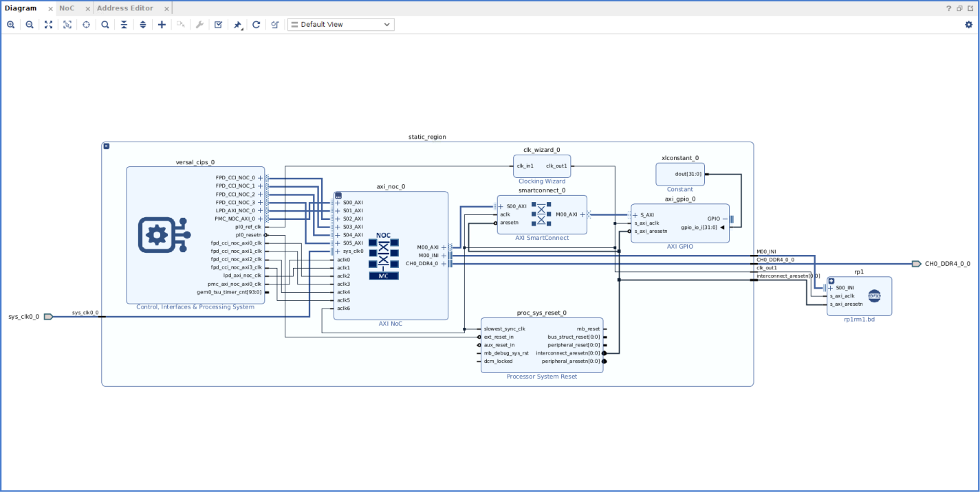This screenshot has width=980, height=492.
Task: Run Validate Design from the toolbar
Action: pos(217,24)
